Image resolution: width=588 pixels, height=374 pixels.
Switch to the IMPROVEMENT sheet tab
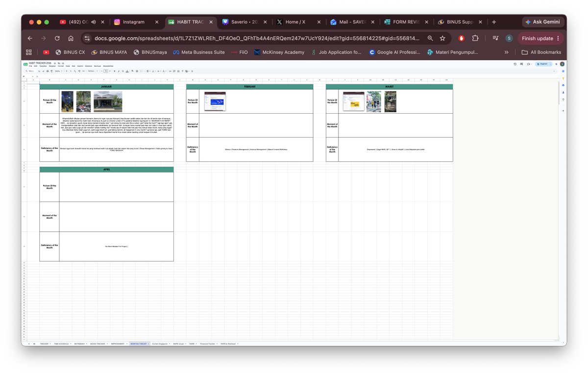click(118, 344)
